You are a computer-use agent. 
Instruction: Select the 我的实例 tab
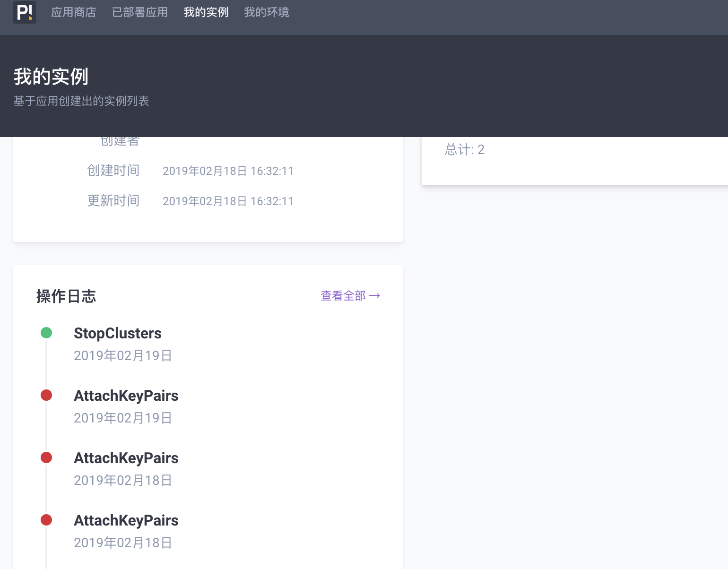coord(206,12)
